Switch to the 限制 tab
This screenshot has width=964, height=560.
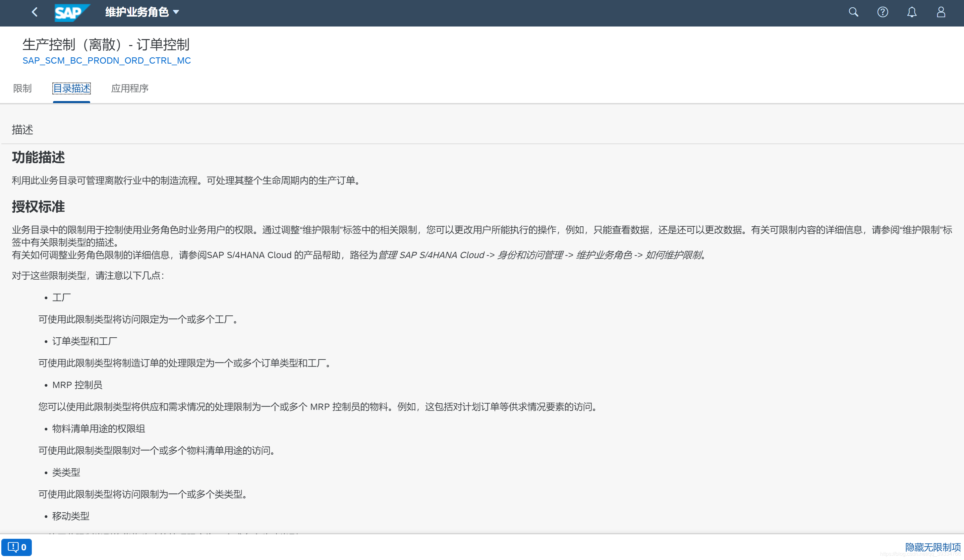click(22, 88)
